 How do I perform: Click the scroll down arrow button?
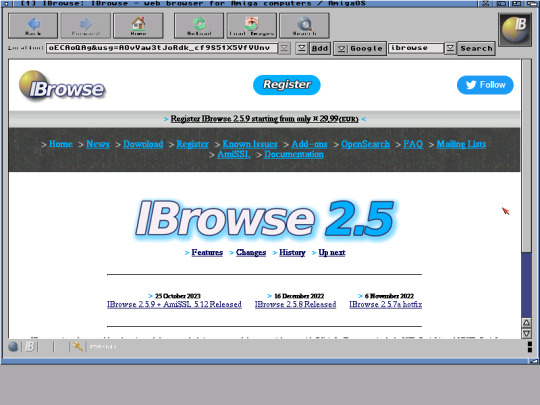526,333
